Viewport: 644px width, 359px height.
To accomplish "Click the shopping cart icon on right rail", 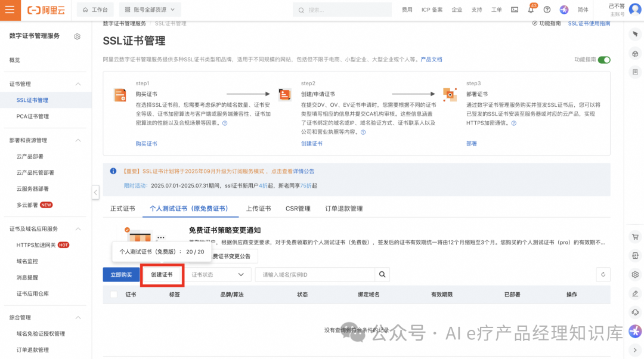I will (635, 237).
